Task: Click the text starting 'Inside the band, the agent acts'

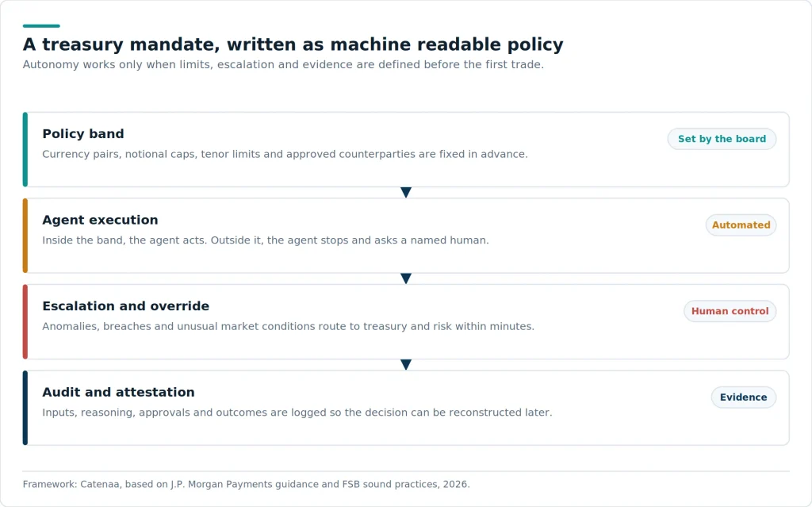Action: (266, 240)
